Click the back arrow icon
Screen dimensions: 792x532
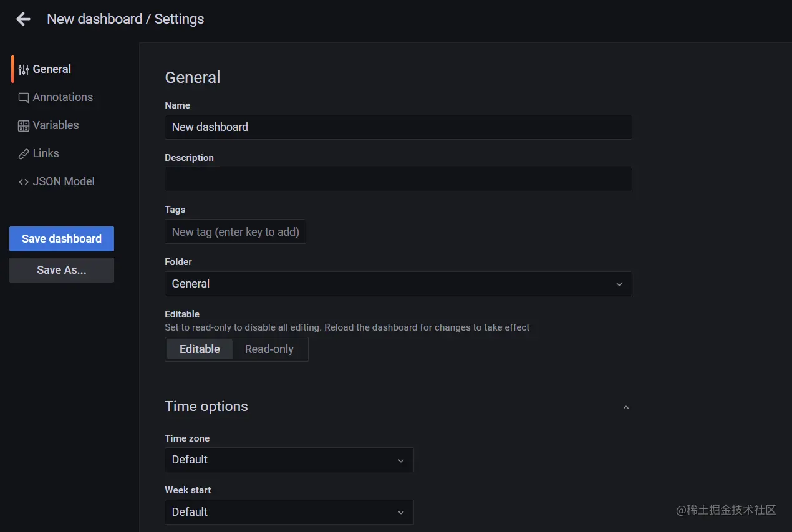[23, 19]
